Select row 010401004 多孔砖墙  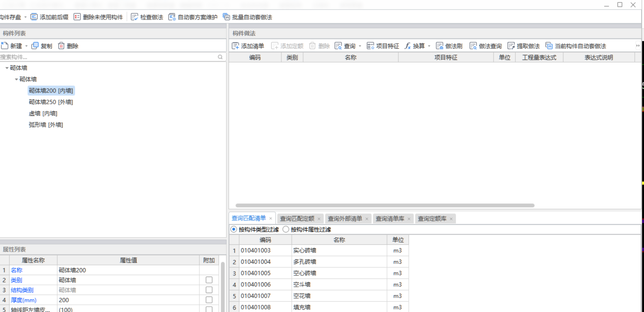(319, 262)
